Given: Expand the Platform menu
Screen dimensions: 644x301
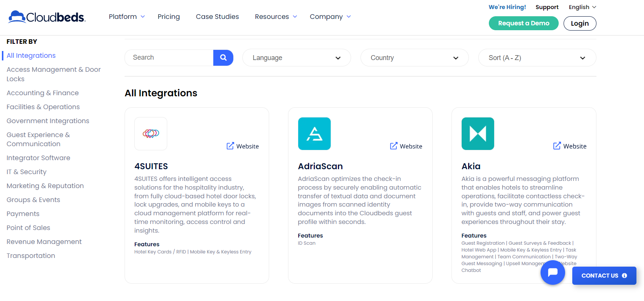Looking at the screenshot, I should pyautogui.click(x=127, y=17).
